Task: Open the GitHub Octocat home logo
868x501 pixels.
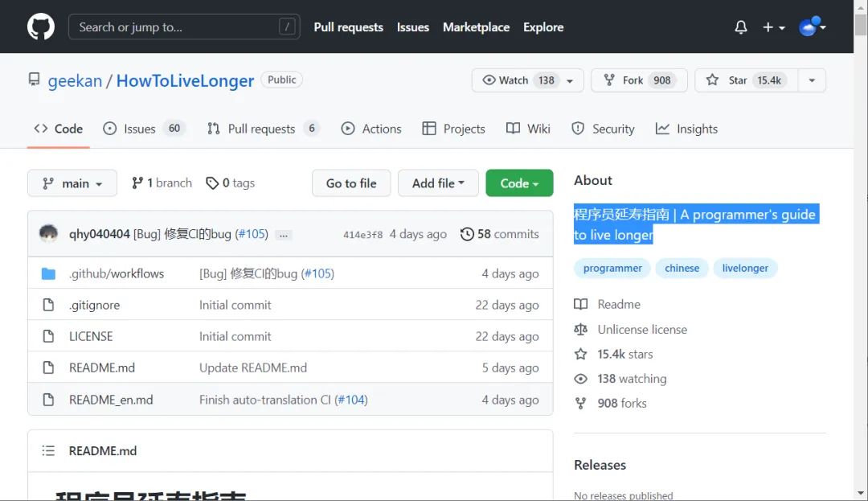Action: point(41,27)
